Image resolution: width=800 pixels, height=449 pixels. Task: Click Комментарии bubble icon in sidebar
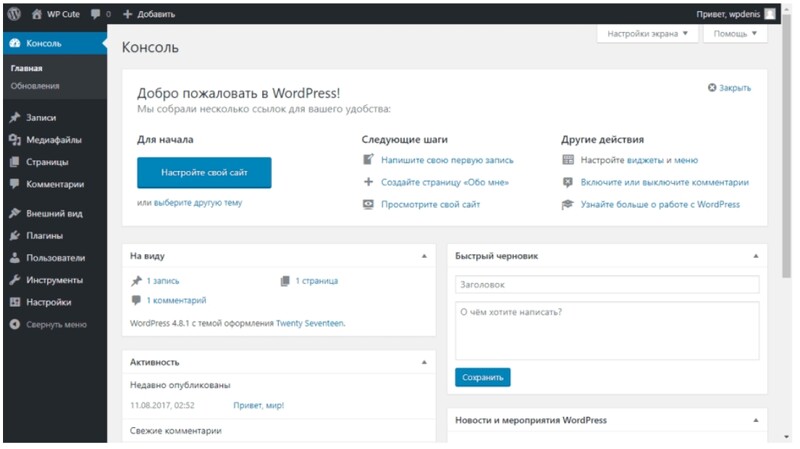(x=15, y=184)
